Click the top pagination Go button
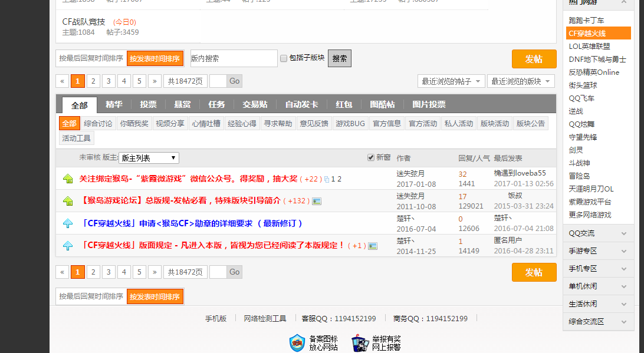 [x=235, y=81]
